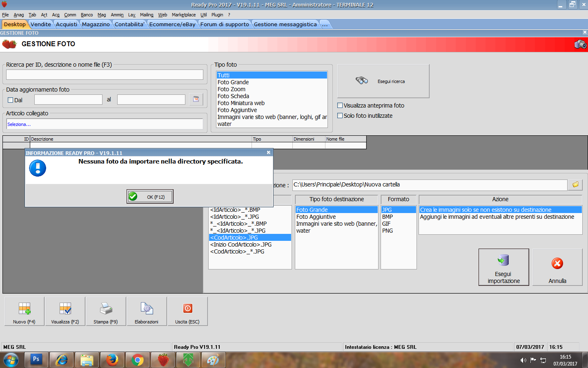This screenshot has width=588, height=368.
Task: Click the Uscita (ESC) button
Action: (x=187, y=311)
